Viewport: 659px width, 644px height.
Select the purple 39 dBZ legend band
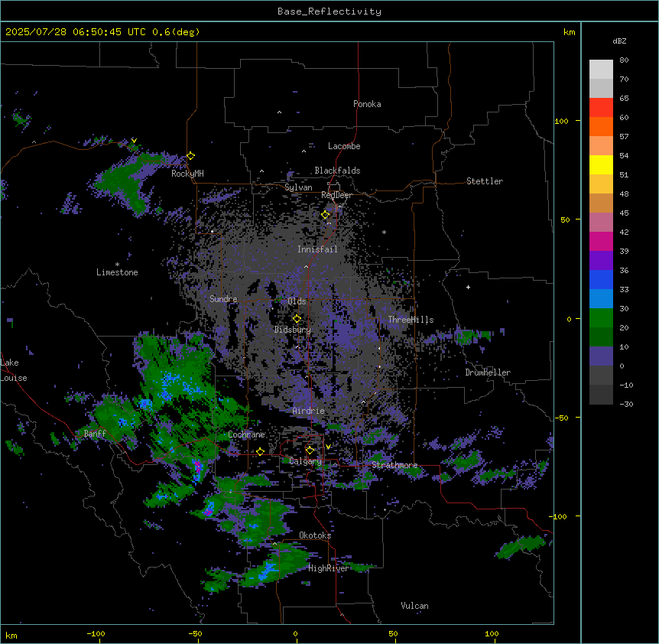click(601, 260)
